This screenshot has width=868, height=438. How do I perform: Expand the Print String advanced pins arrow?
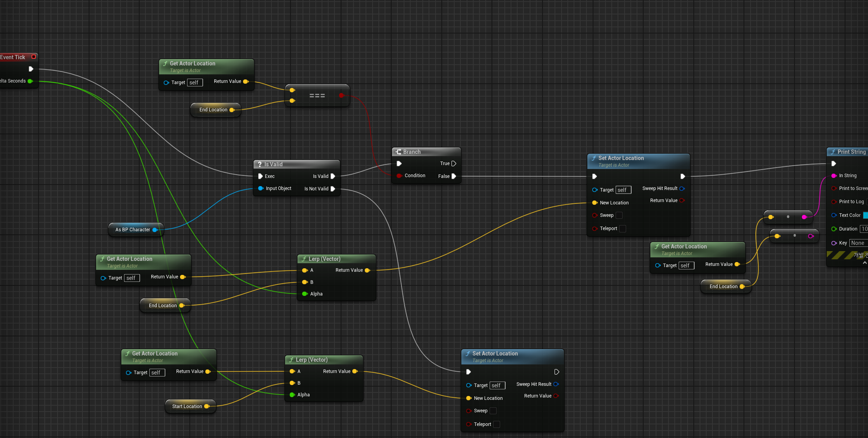(x=864, y=263)
